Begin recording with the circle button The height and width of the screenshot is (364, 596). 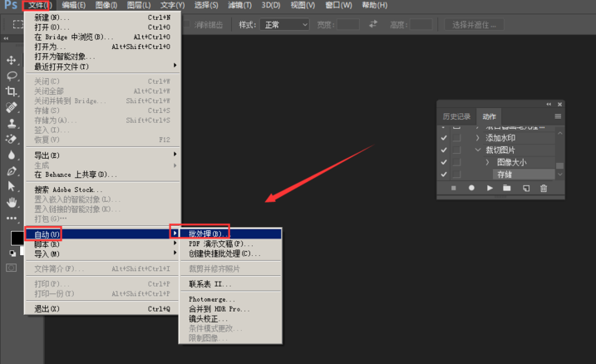pos(471,188)
